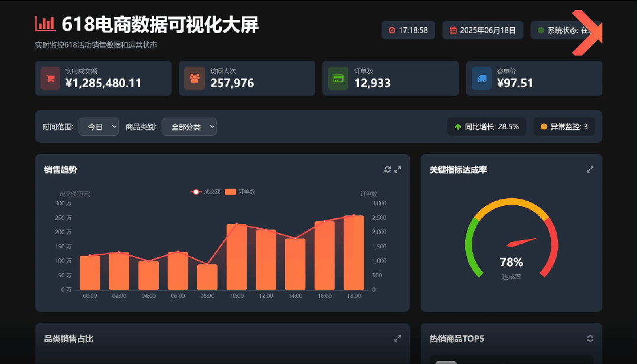The height and width of the screenshot is (364, 637).
Task: Click the refresh icon on 销售趋势 panel
Action: 387,169
